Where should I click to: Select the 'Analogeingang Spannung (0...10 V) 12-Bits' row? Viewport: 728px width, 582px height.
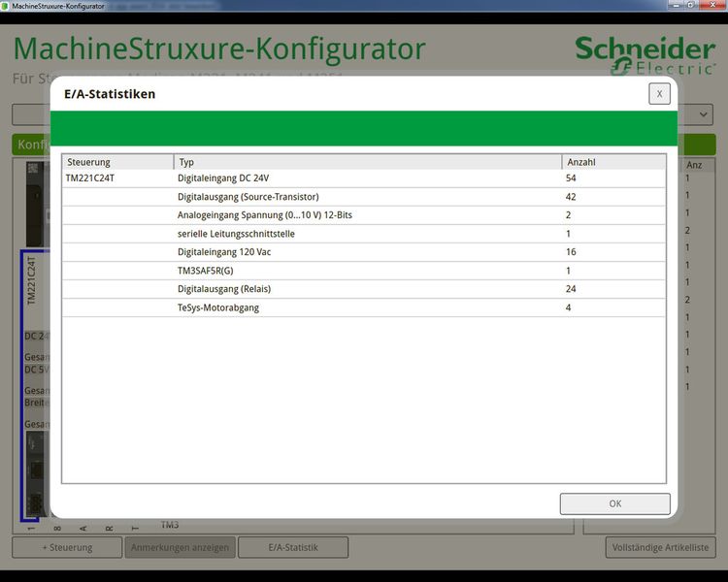pos(364,215)
